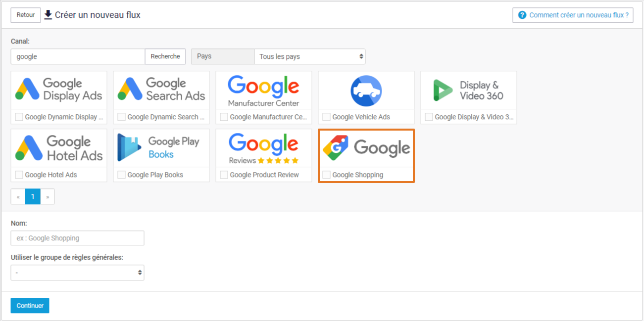This screenshot has width=644, height=321.
Task: Select the Google Hotel Ads checkbox
Action: [19, 175]
